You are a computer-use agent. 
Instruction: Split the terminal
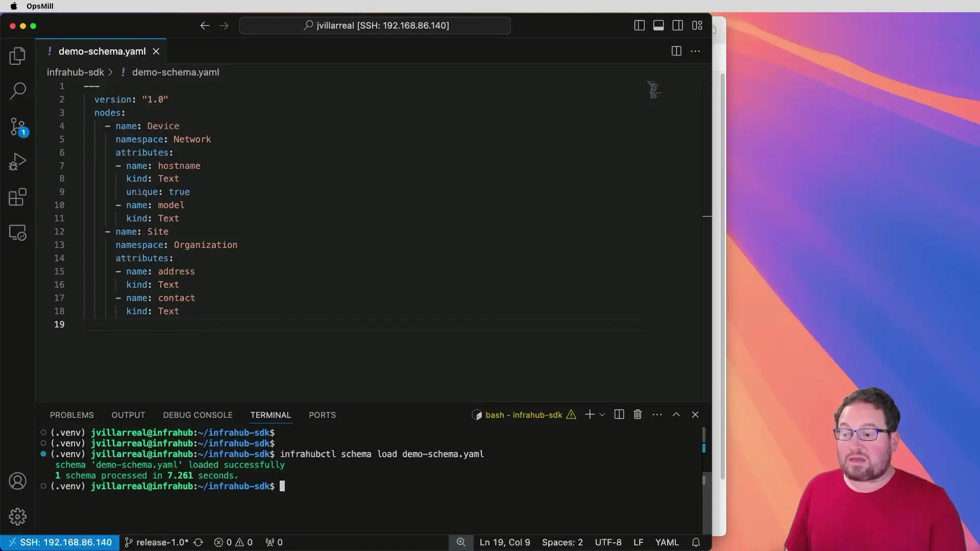tap(619, 414)
